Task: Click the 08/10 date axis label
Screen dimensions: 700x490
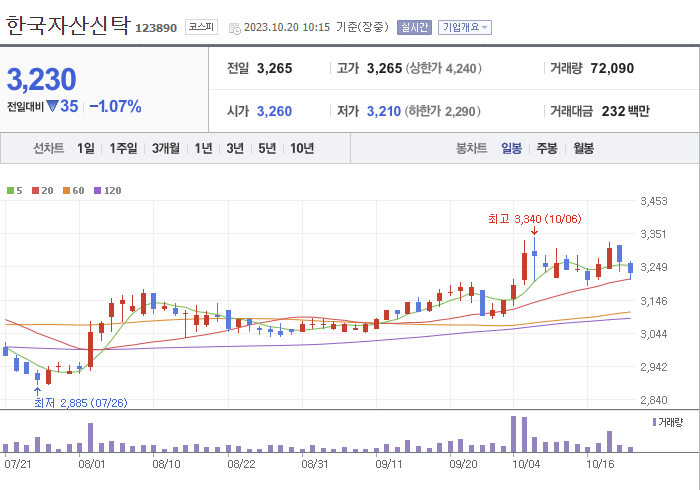Action: point(167,464)
